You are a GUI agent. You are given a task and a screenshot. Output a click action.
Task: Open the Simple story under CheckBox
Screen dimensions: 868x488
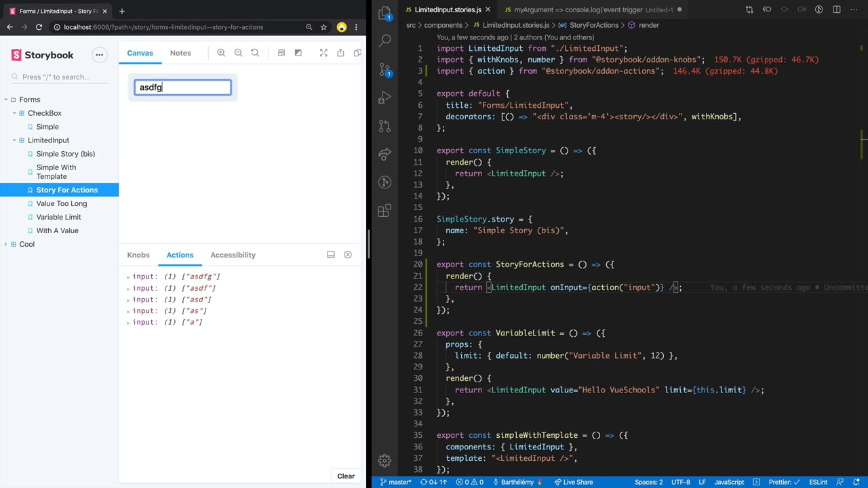pyautogui.click(x=47, y=127)
